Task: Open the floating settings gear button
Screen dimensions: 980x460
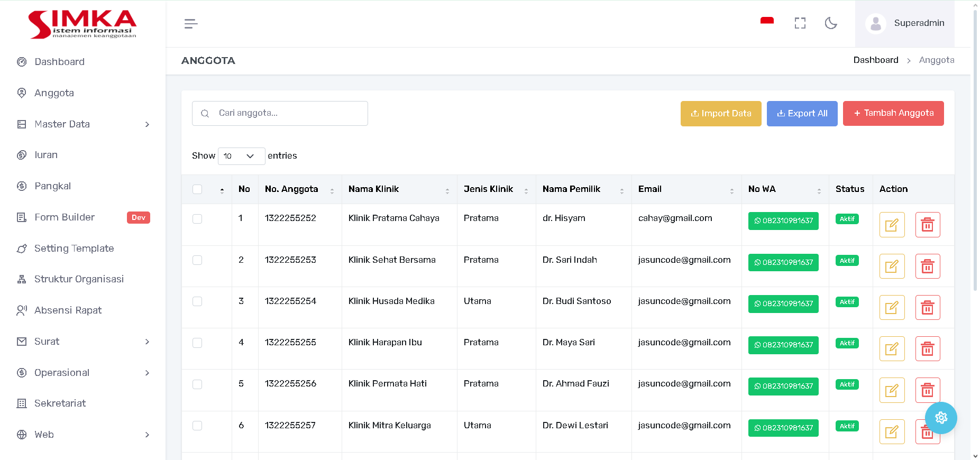Action: [941, 418]
